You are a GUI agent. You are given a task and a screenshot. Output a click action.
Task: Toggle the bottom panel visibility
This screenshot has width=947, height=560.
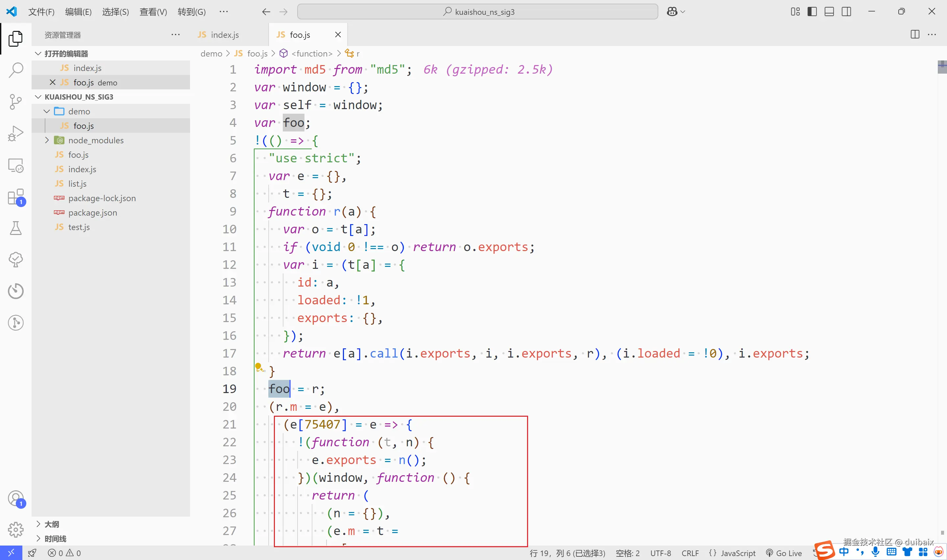click(829, 12)
